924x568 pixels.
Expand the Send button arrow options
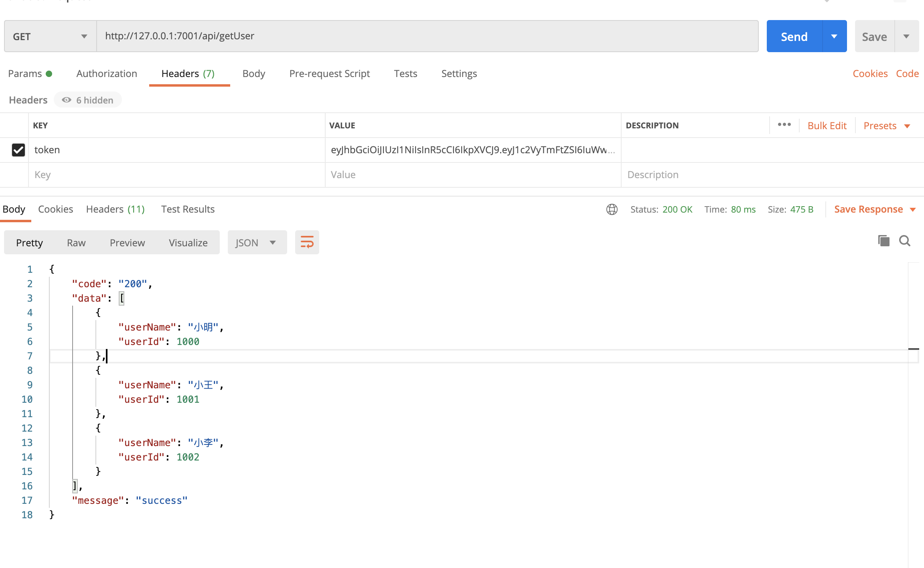pos(834,37)
